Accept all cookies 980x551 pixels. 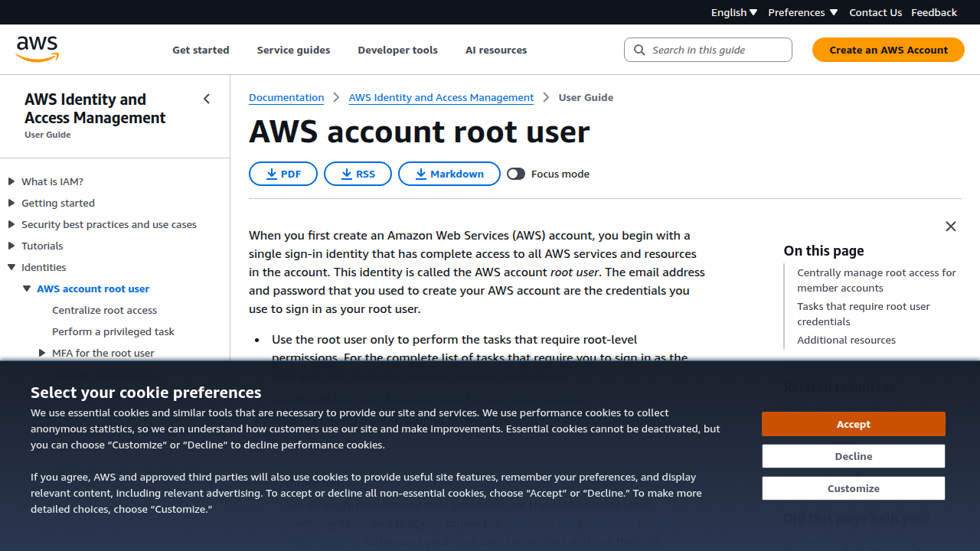[x=854, y=424]
